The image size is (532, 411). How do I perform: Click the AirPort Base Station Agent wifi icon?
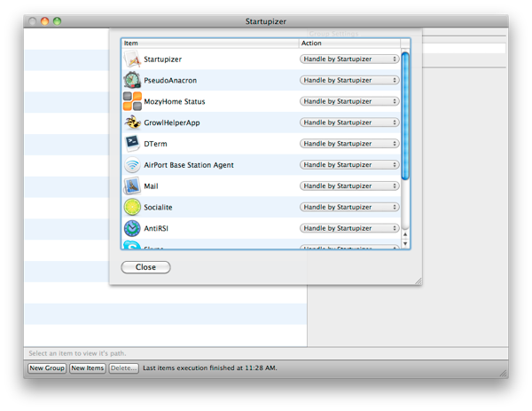point(132,165)
